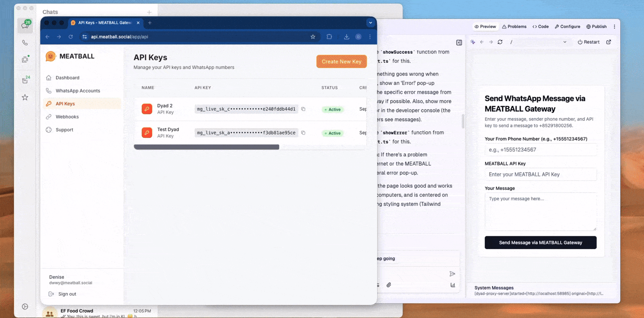Copy the Dyad 2 API key
The height and width of the screenshot is (318, 644).
coord(303,109)
